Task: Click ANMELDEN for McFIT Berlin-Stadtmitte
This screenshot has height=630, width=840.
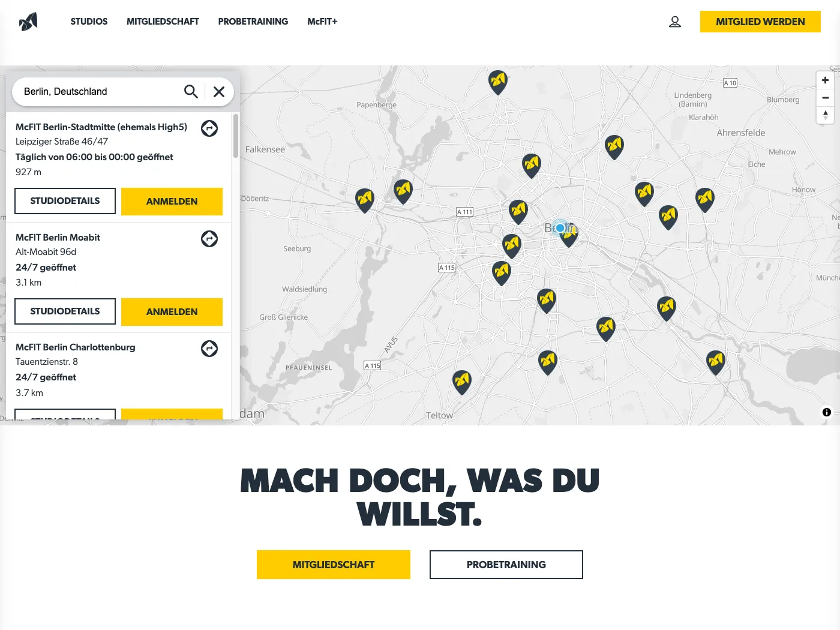Action: pyautogui.click(x=172, y=202)
